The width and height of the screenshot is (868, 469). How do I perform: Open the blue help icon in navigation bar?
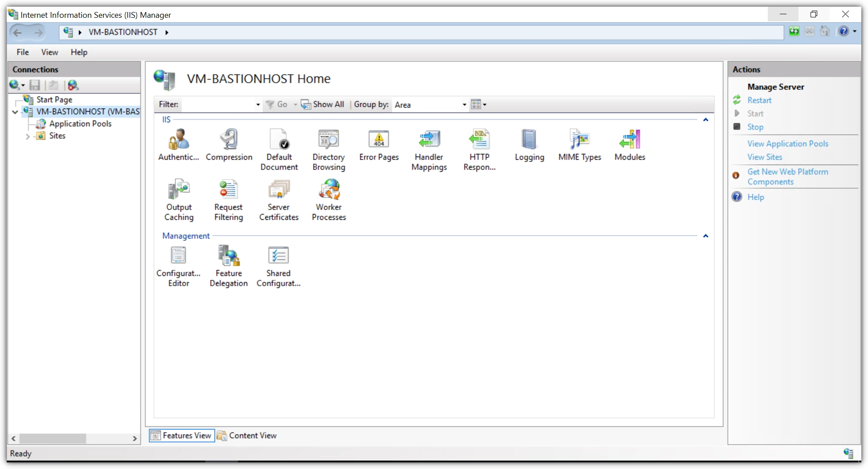844,31
